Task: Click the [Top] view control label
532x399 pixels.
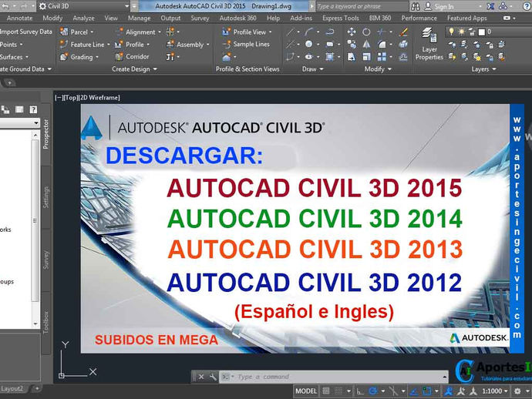Action: pyautogui.click(x=71, y=97)
